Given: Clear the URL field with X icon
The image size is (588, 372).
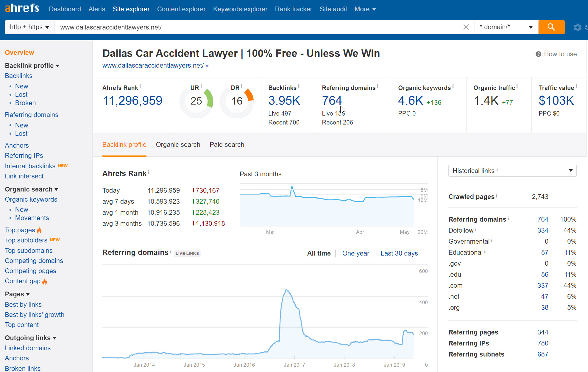Looking at the screenshot, I should 466,27.
